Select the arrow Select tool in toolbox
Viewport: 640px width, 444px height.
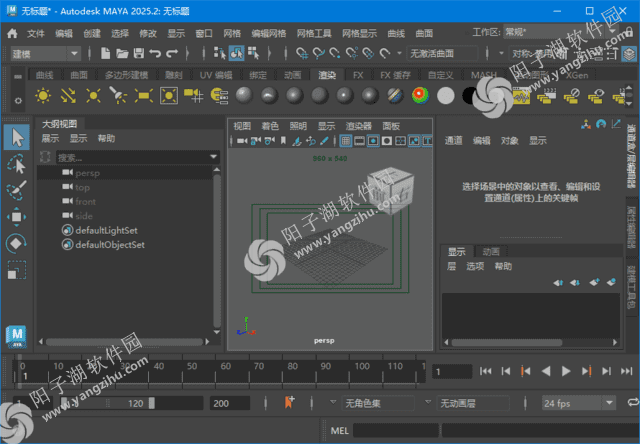click(17, 138)
